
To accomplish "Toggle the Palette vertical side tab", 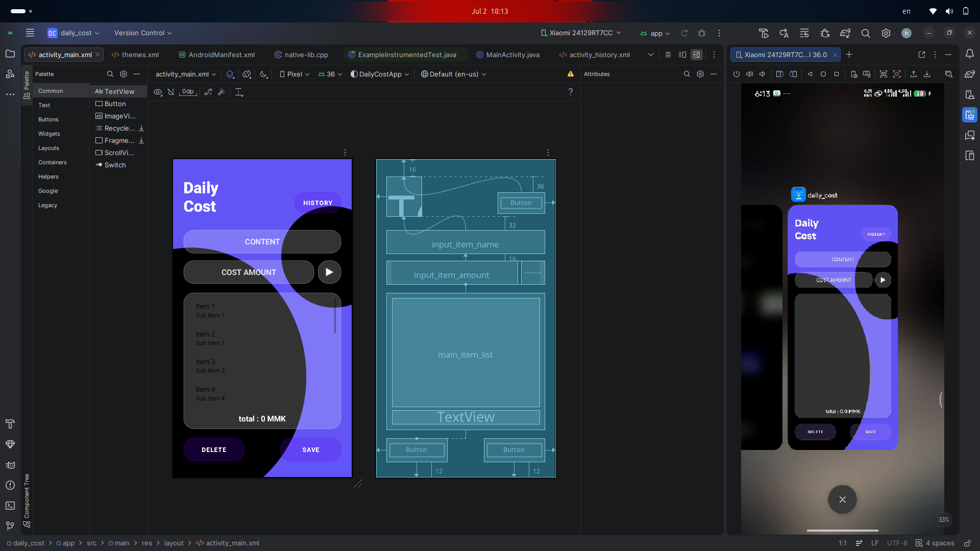I will 27,85.
